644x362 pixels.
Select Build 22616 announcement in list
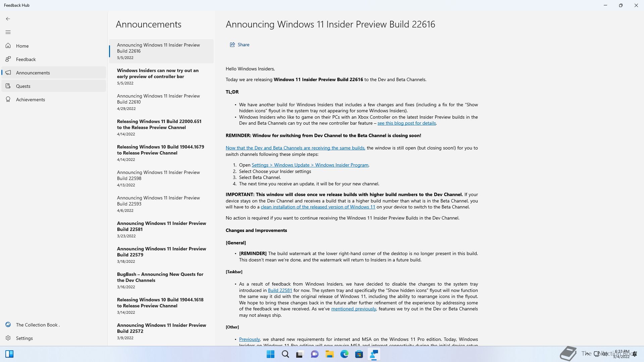pyautogui.click(x=161, y=51)
